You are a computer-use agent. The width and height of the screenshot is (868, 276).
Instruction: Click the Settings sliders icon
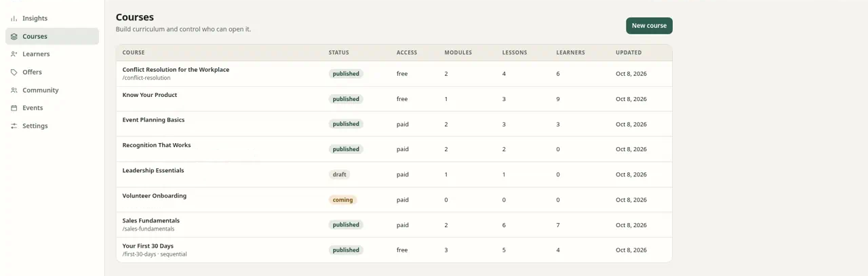(14, 126)
